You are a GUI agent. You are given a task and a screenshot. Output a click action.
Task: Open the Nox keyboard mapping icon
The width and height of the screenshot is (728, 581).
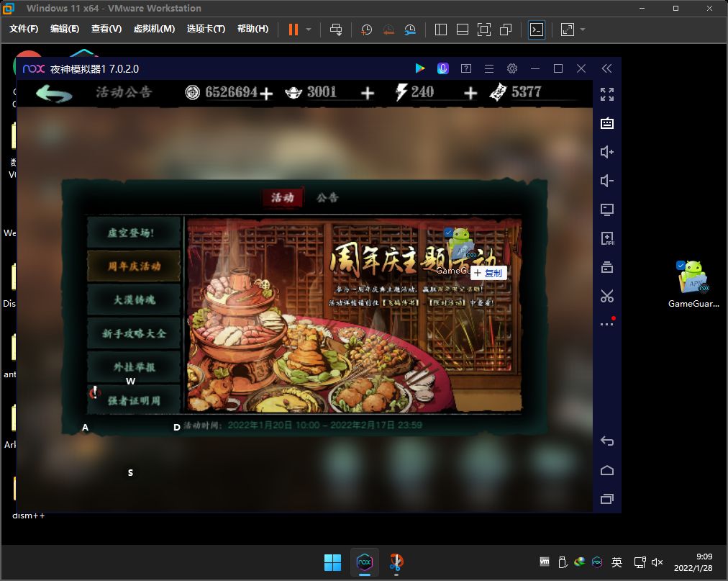click(607, 123)
